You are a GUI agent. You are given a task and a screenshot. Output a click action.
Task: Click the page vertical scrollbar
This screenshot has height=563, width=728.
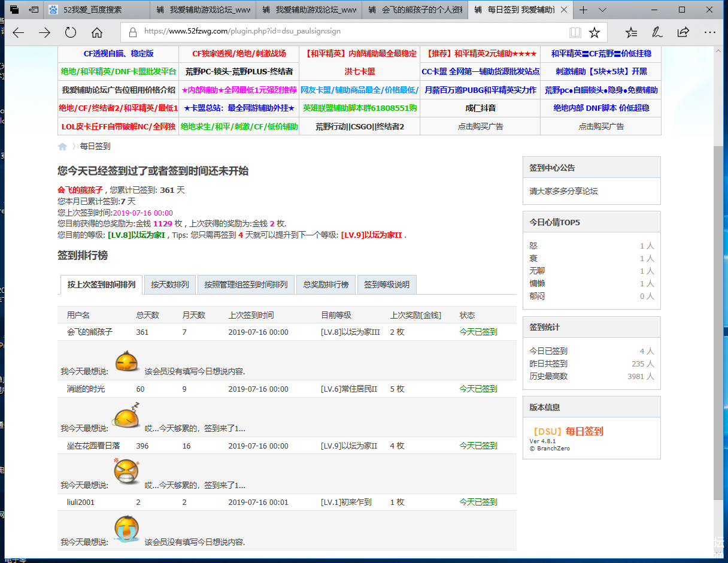pyautogui.click(x=718, y=323)
